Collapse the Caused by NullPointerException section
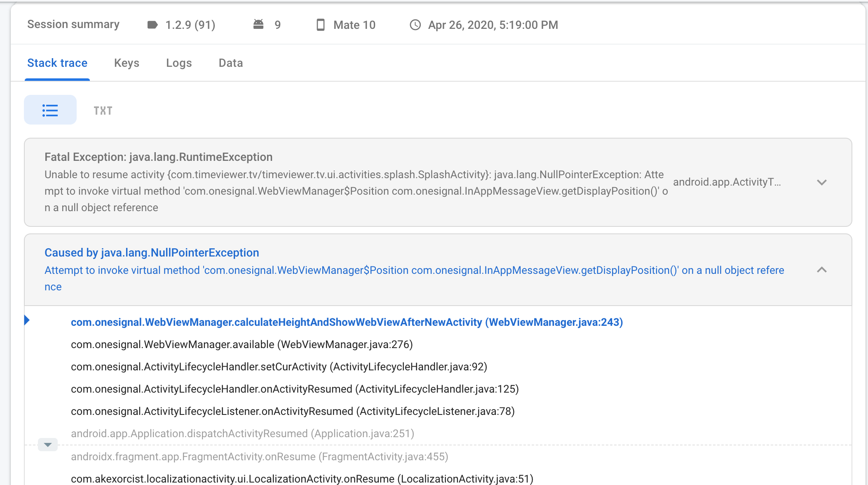This screenshot has width=868, height=485. tap(822, 270)
